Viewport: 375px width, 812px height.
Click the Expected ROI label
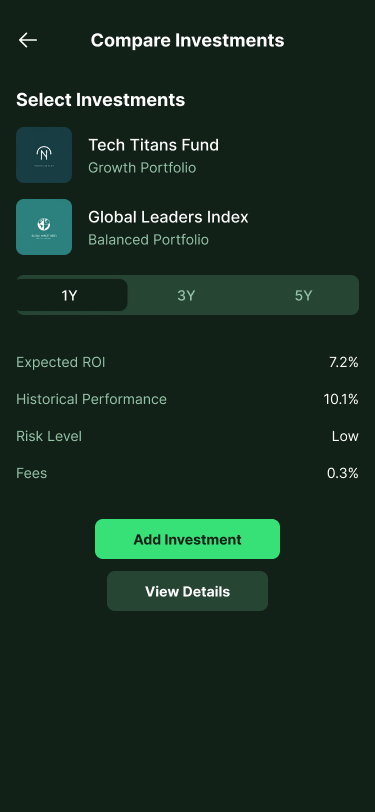click(x=61, y=362)
